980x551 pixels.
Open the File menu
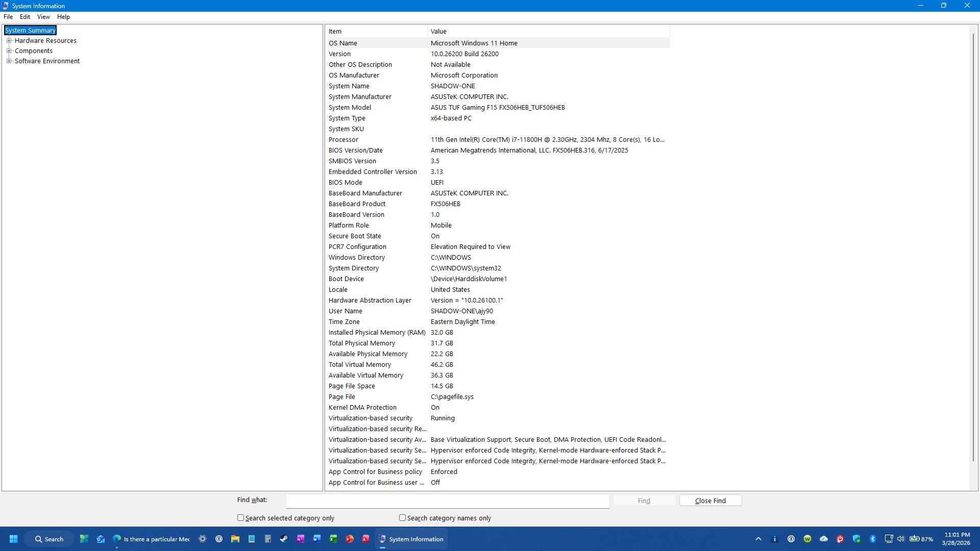point(8,17)
